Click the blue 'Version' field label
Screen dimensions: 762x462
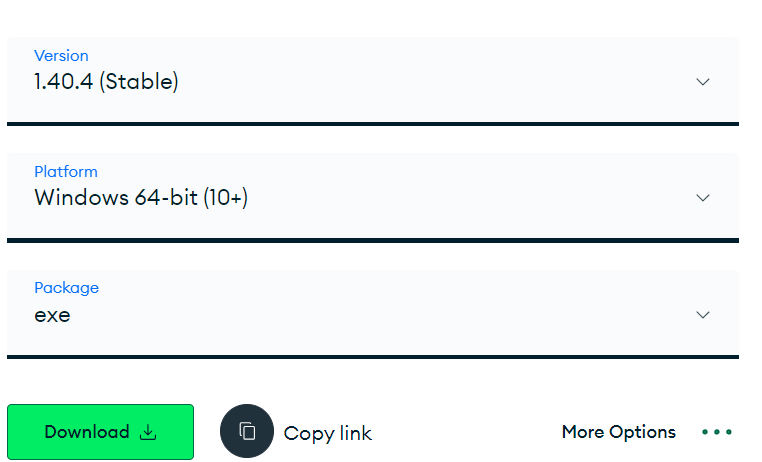[61, 56]
